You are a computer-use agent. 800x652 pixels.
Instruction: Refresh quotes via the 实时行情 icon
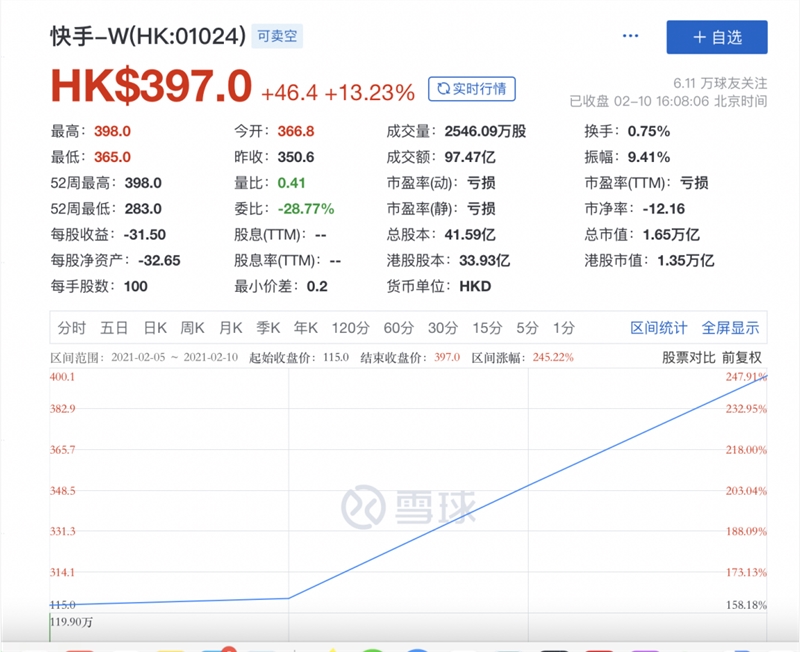coord(473,89)
